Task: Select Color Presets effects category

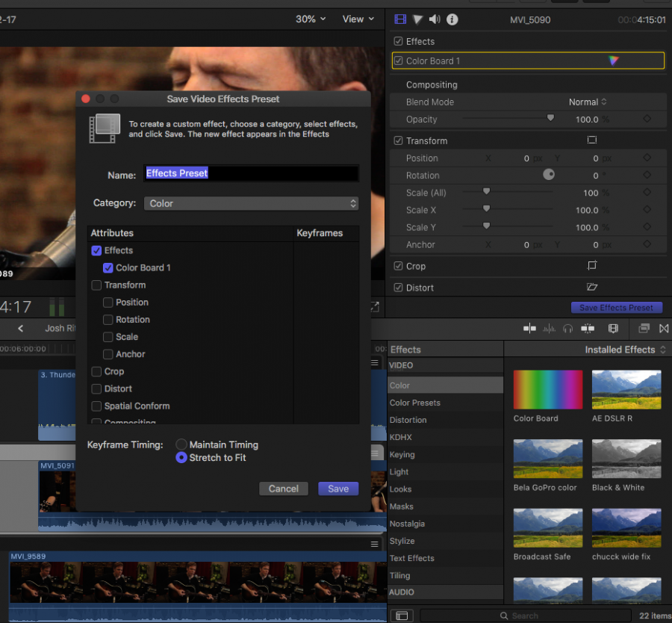Action: [x=415, y=403]
